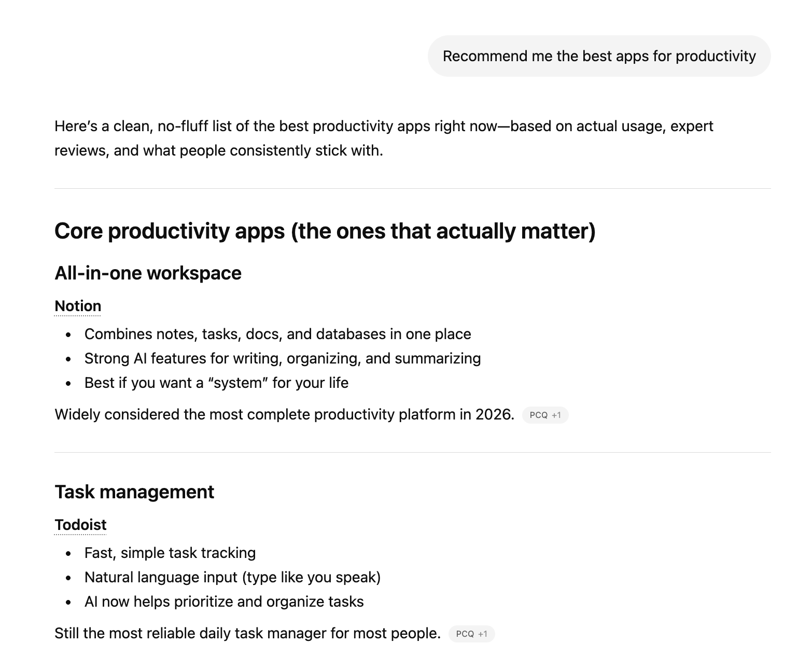Screen dimensions: 812x671
Task: Select the dotted-underlined Todoist reference
Action: (x=80, y=524)
